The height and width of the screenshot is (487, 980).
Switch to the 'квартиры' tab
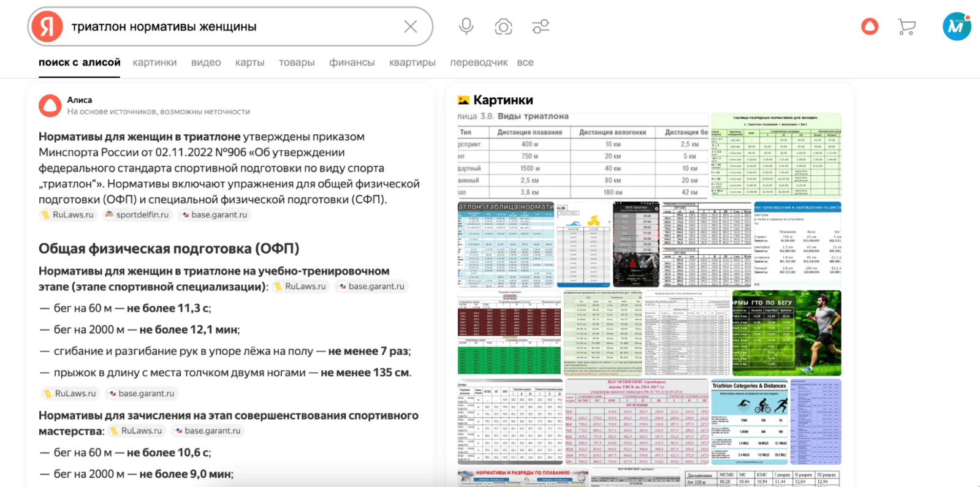412,62
